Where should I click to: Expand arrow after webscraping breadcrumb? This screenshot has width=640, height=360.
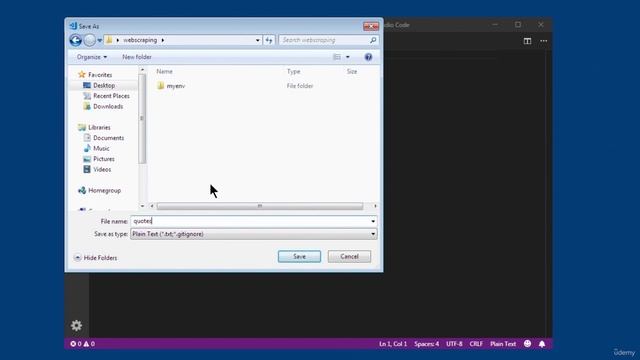162,40
